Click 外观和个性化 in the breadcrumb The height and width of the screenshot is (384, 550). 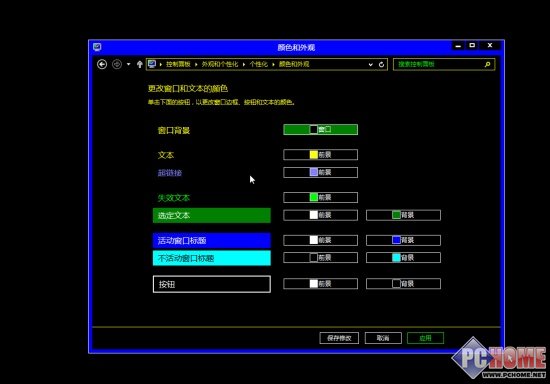[x=220, y=64]
